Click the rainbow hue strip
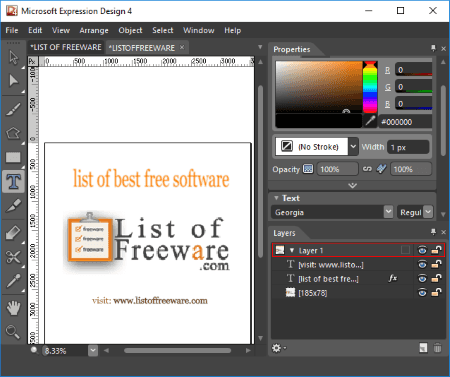Screen dimensions: 450x377 click(x=370, y=87)
